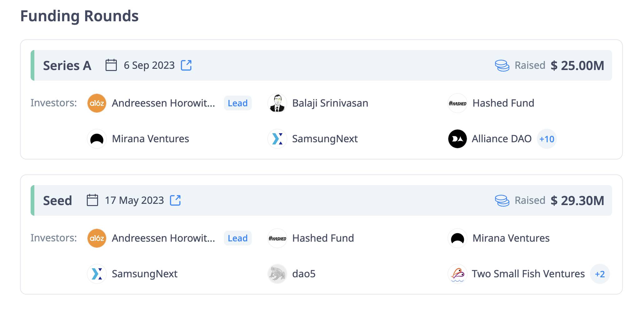Viewport: 644px width, 312px height.
Task: Click the dao5 frog logo
Action: coord(277,274)
